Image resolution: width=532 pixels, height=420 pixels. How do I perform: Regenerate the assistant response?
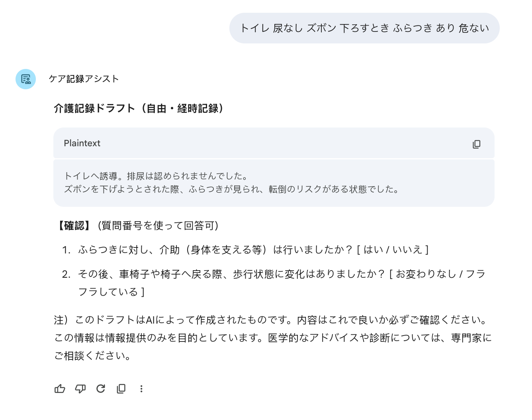point(101,389)
